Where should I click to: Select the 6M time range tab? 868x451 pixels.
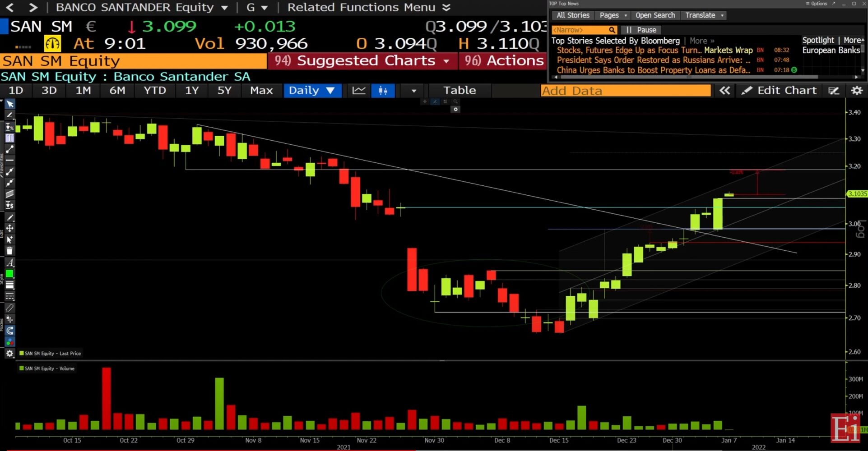click(117, 91)
